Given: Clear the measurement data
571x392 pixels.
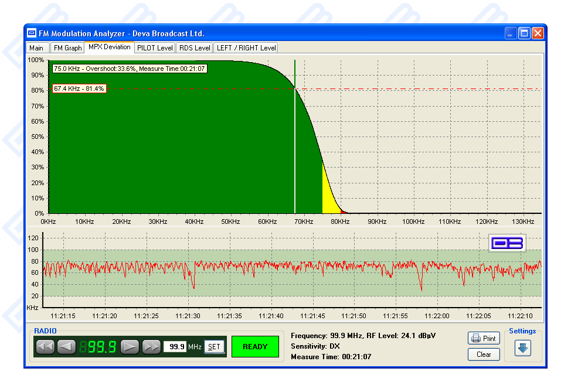Looking at the screenshot, I should 484,354.
